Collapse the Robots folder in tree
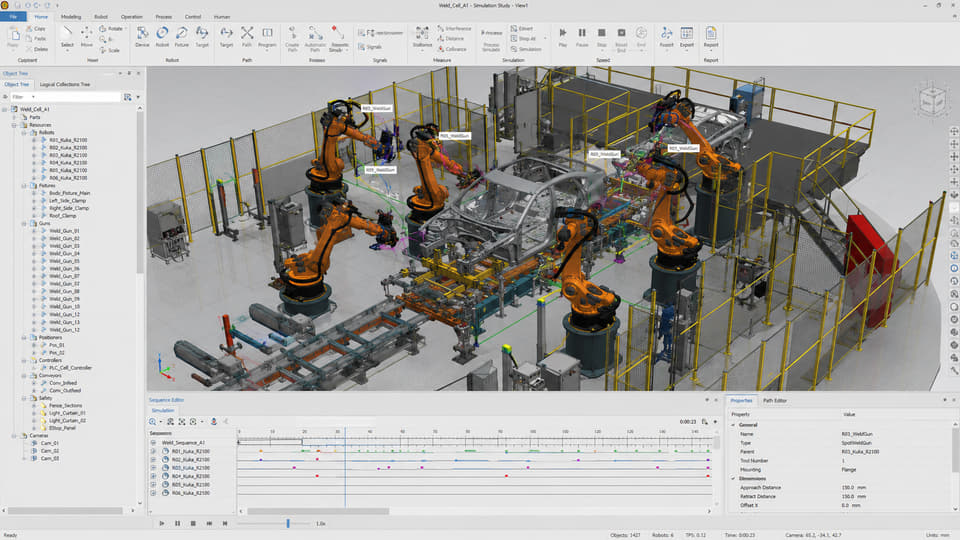960x540 pixels. click(x=24, y=132)
